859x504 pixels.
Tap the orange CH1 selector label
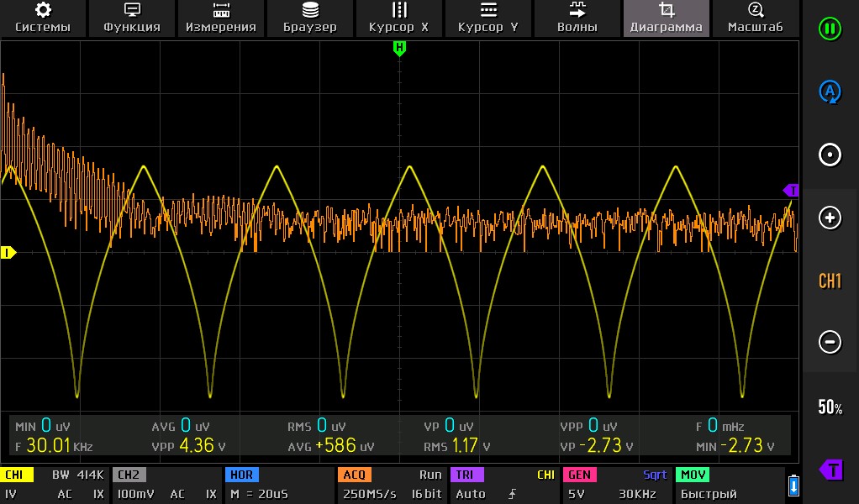(830, 281)
